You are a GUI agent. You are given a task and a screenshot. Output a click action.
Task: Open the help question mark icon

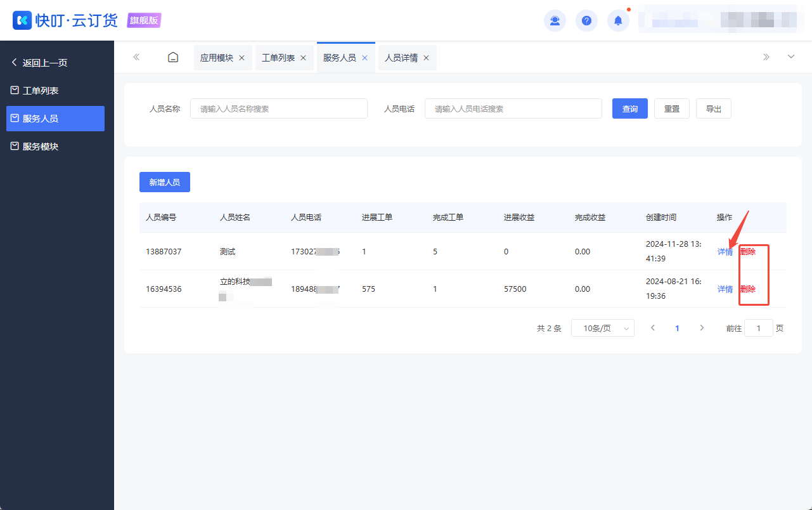click(586, 20)
